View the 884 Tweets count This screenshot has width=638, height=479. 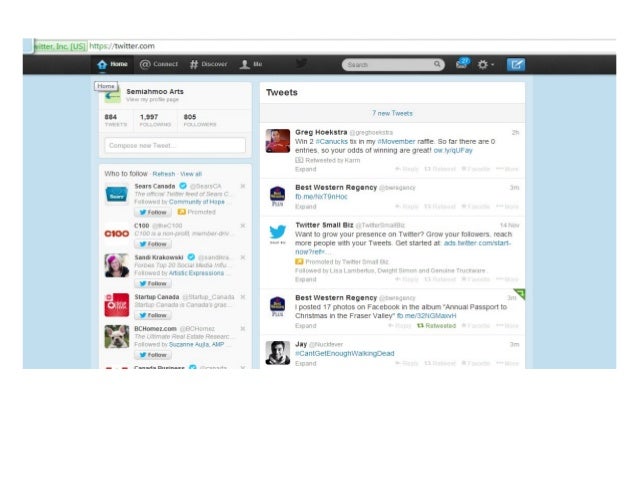click(116, 120)
